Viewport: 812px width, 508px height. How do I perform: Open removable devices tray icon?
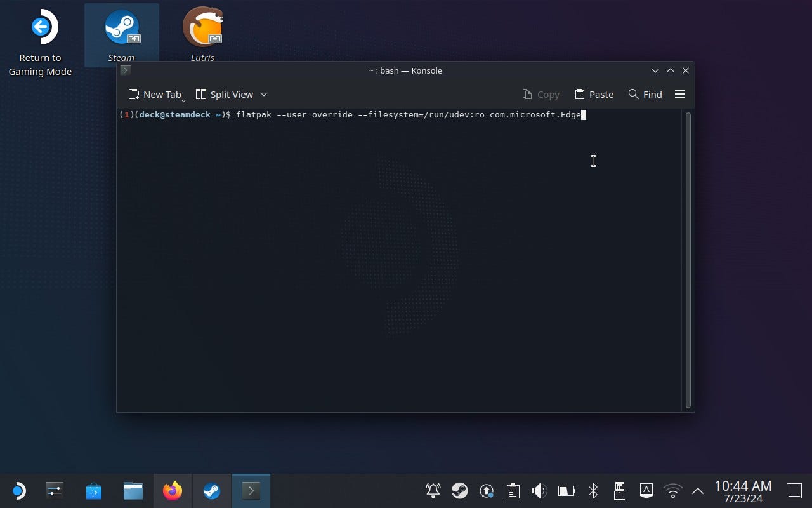pyautogui.click(x=620, y=490)
